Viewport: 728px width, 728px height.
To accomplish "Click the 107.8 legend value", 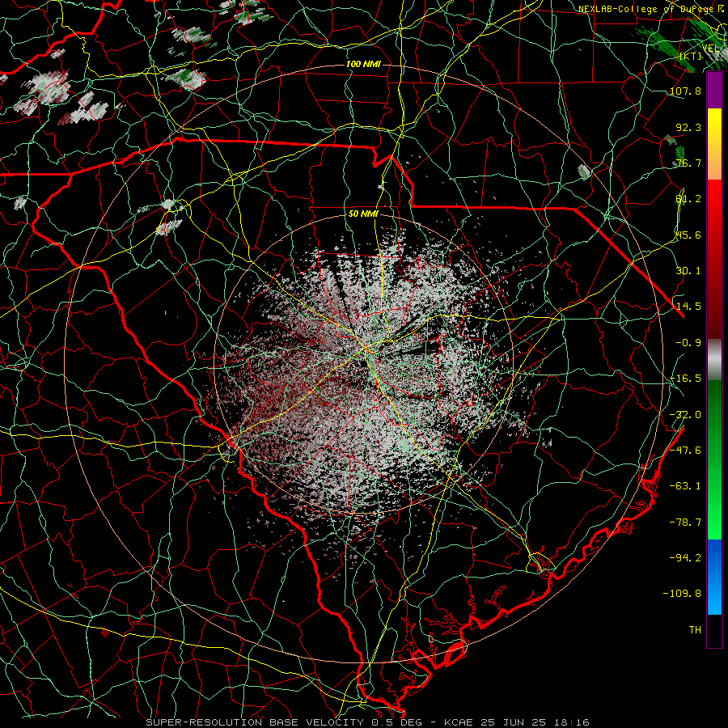I will click(685, 91).
